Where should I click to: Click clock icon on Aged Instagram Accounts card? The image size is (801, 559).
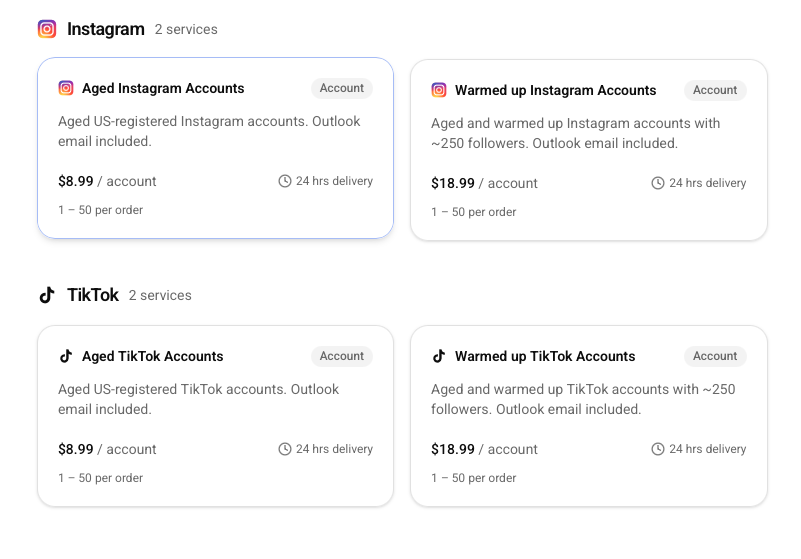[x=285, y=181]
